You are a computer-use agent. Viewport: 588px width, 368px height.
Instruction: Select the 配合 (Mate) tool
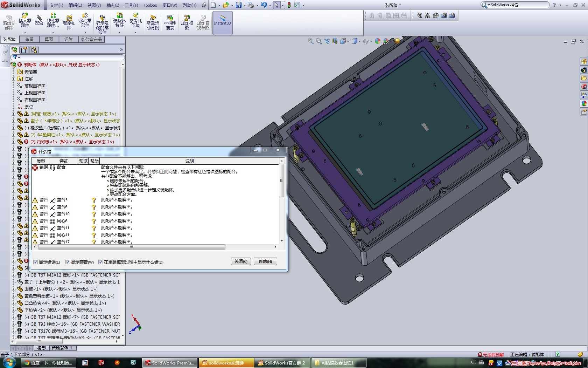click(39, 20)
